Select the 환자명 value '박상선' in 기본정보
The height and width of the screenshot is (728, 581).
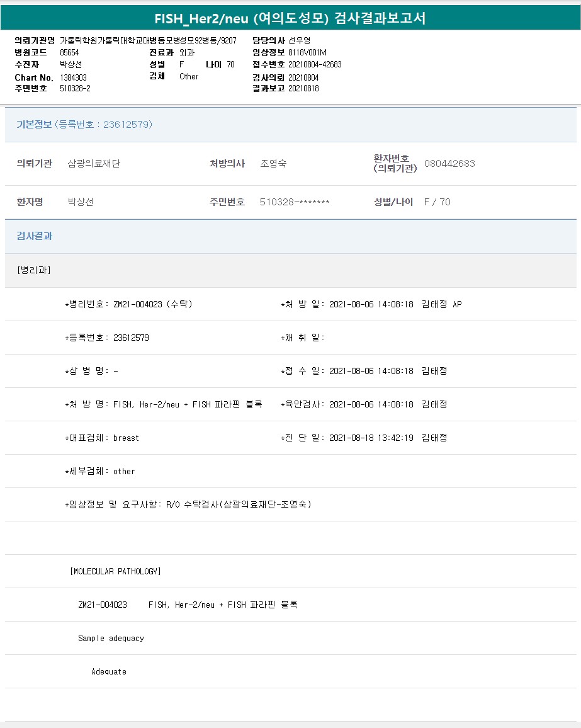(x=81, y=202)
